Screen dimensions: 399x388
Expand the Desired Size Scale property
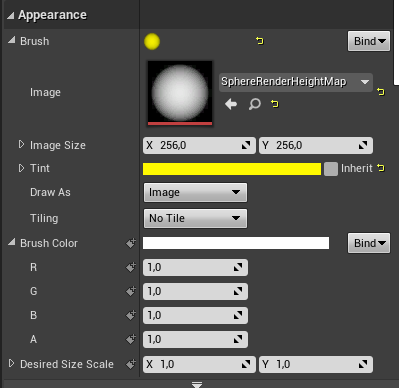(12, 363)
